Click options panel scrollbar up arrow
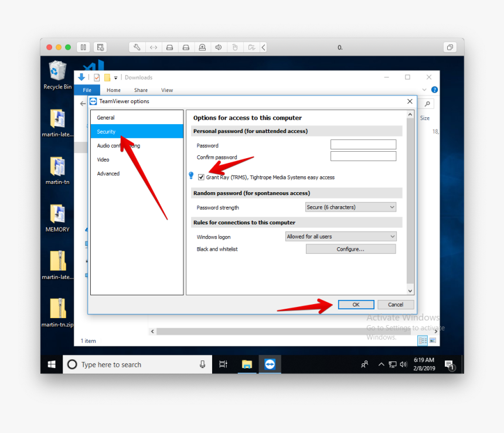This screenshot has height=433, width=504. (410, 114)
